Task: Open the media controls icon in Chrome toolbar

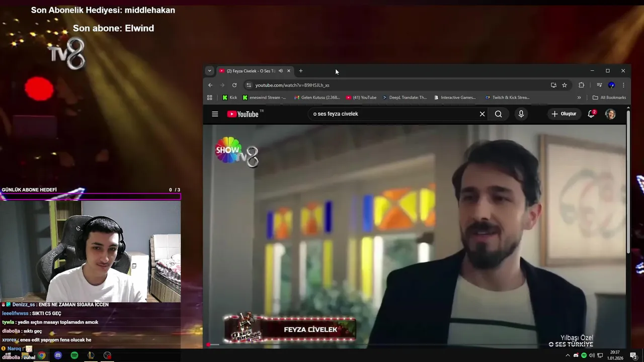Action: pos(599,85)
